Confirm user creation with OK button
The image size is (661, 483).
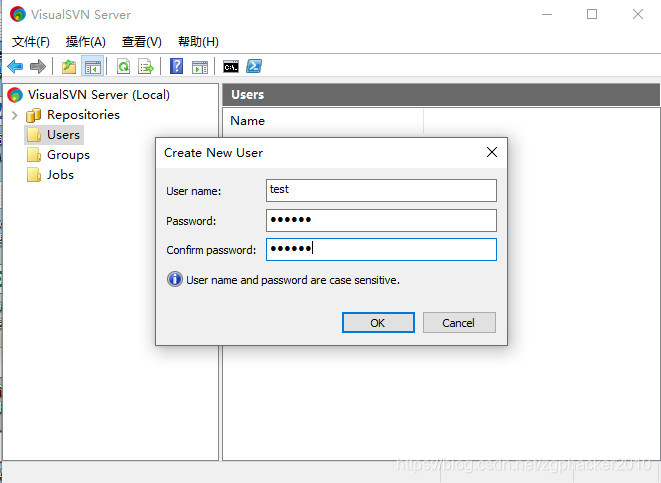[378, 322]
